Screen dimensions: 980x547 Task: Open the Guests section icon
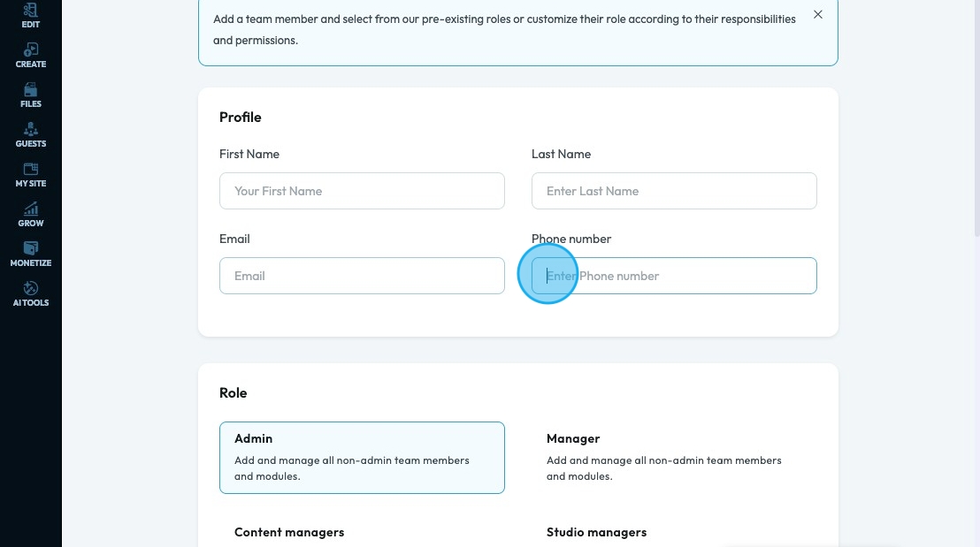[31, 134]
